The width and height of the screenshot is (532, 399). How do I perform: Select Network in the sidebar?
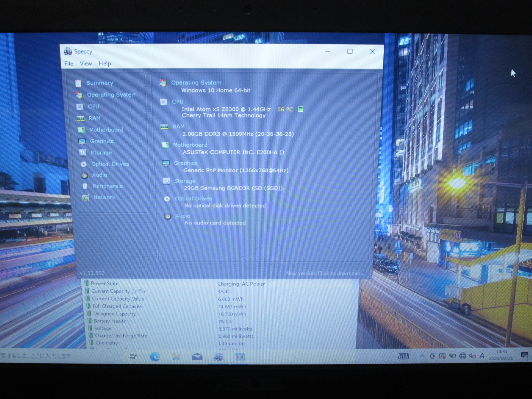pyautogui.click(x=104, y=197)
